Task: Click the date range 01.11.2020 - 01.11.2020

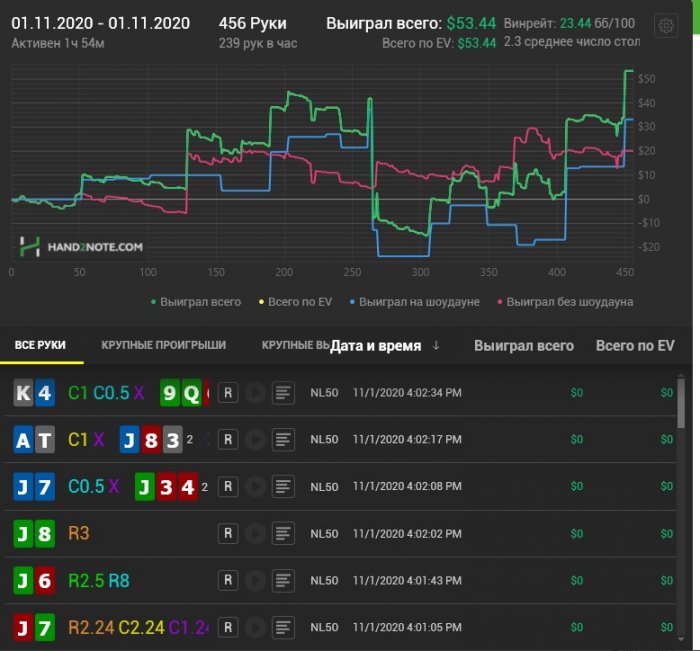Action: 100,23
